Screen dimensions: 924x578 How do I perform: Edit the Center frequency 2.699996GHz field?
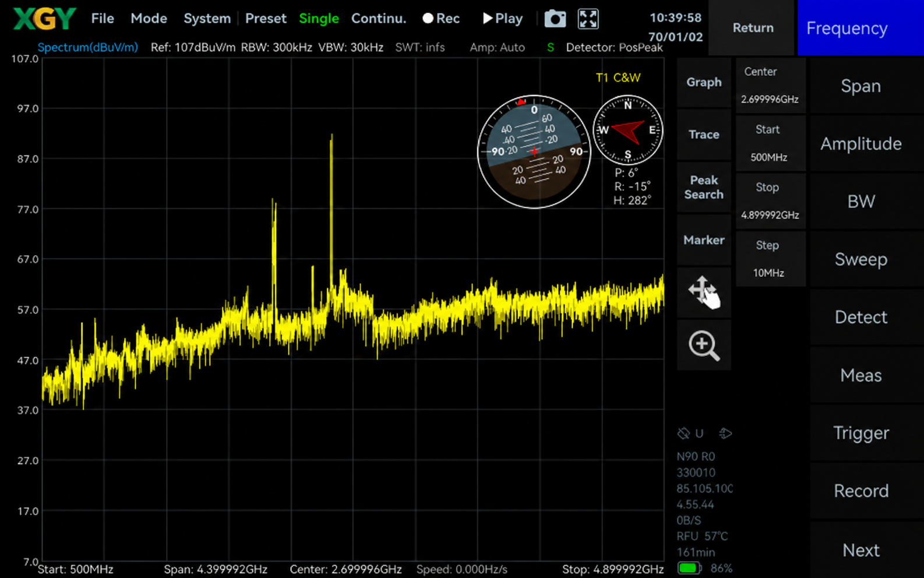[x=770, y=85]
